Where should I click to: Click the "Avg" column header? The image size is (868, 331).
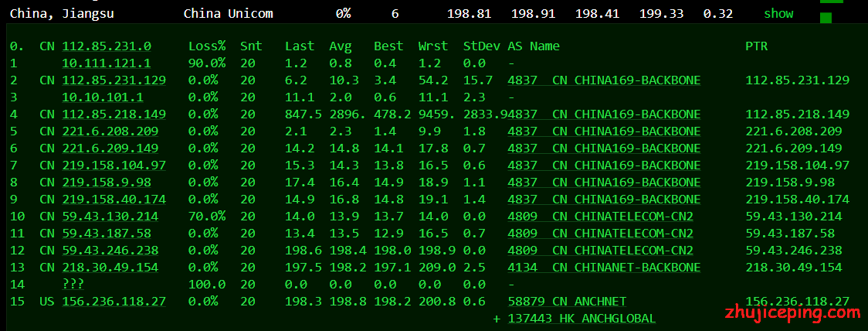pos(341,46)
